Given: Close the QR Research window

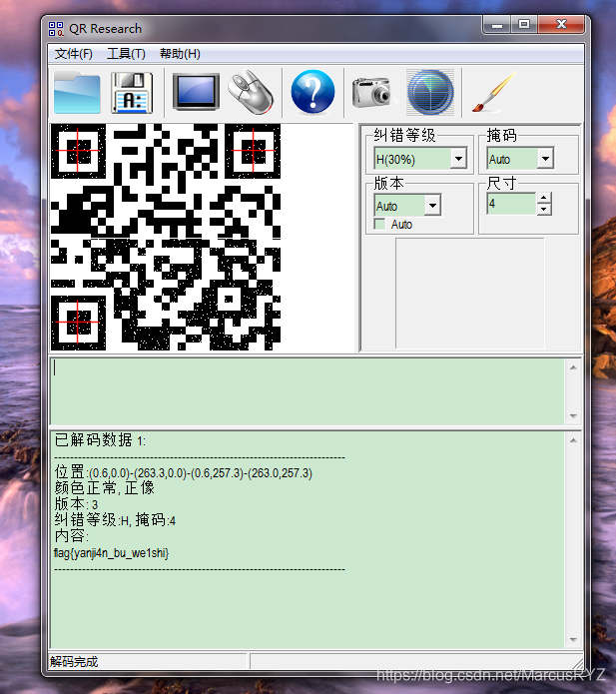Looking at the screenshot, I should [x=561, y=25].
